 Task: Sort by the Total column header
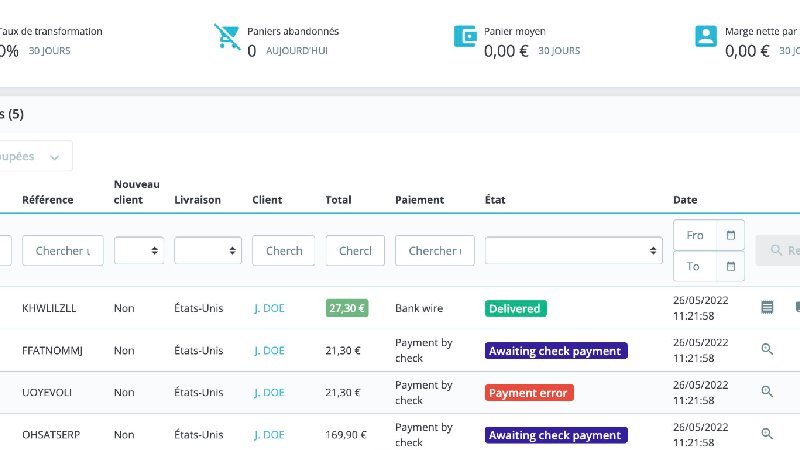tap(338, 199)
